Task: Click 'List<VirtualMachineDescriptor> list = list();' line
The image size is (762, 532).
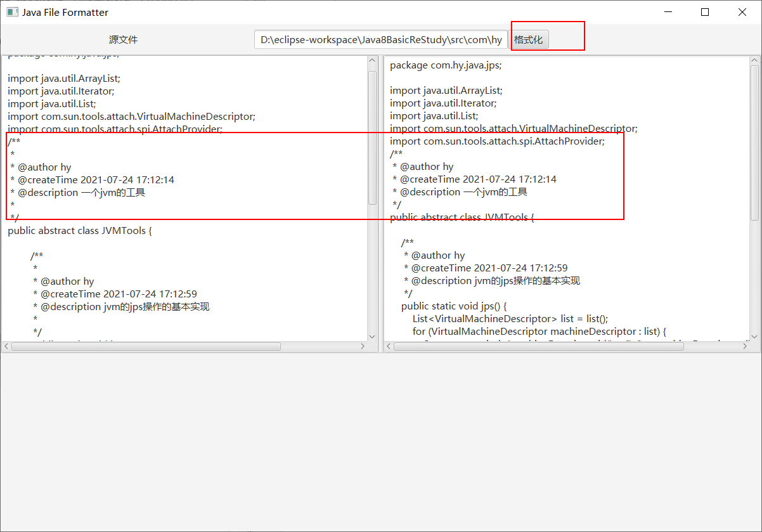Action: (x=510, y=318)
